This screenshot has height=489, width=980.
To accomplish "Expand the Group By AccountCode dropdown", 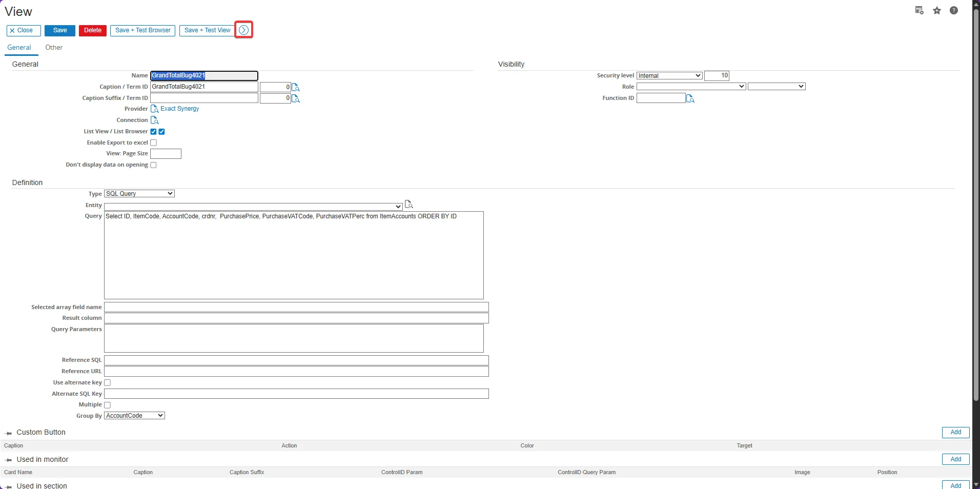I will click(134, 416).
